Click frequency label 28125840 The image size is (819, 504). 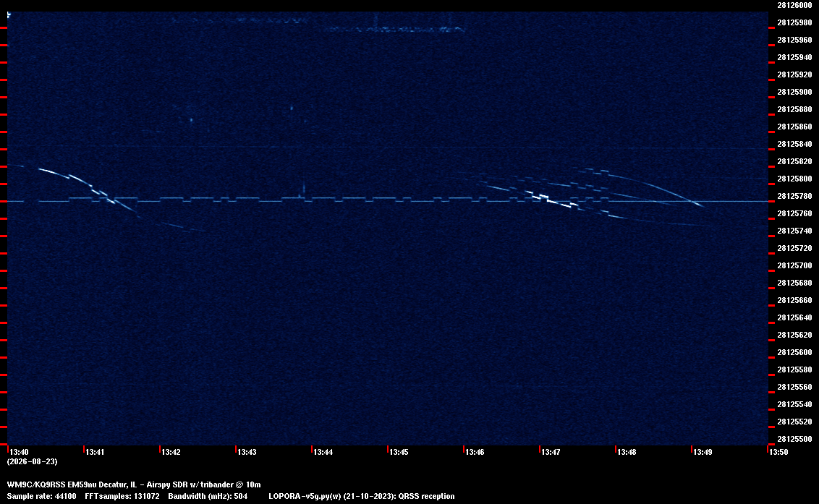tap(794, 144)
